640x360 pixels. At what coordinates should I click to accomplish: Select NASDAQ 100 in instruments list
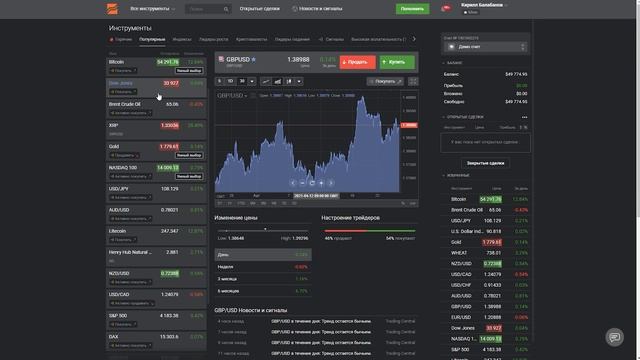coord(156,172)
